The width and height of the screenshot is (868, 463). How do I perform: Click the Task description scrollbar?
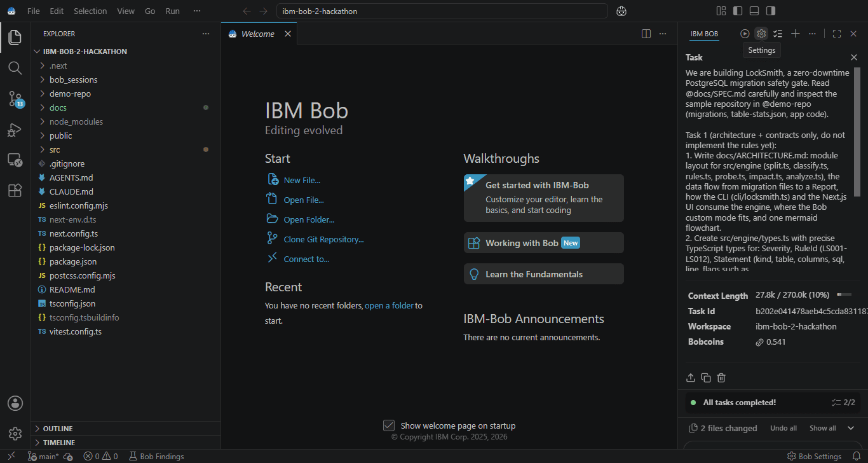857,132
